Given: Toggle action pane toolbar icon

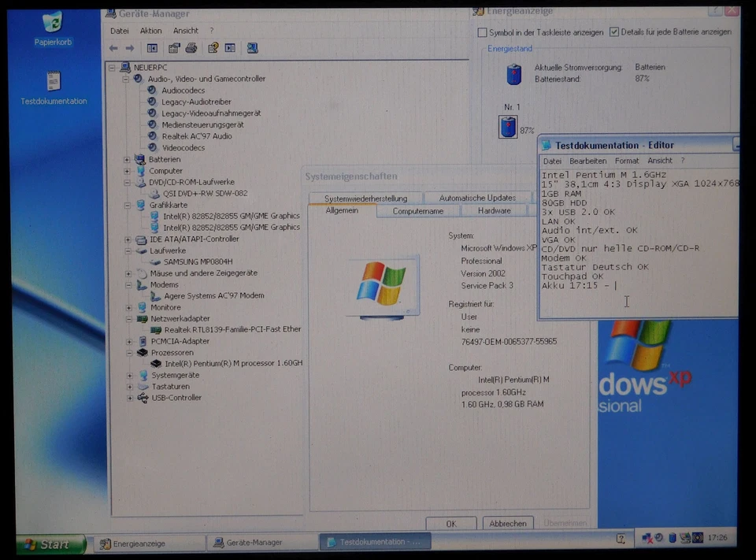Looking at the screenshot, I should click(230, 48).
